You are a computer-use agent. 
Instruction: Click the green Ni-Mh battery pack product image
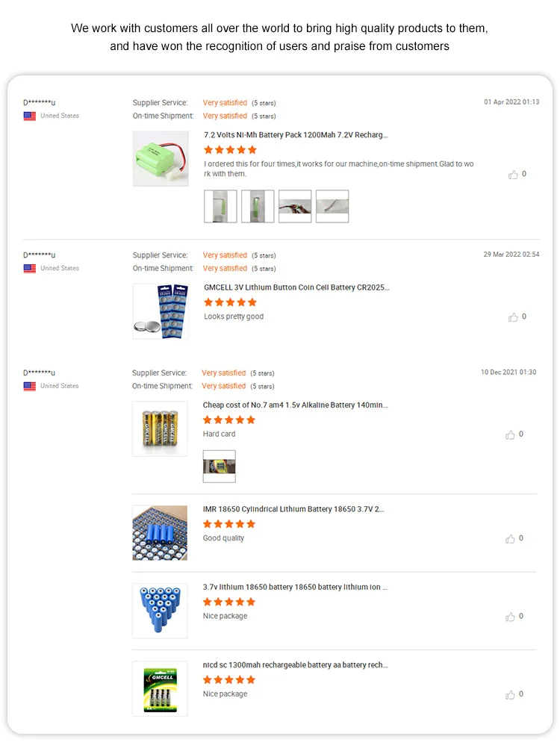161,159
